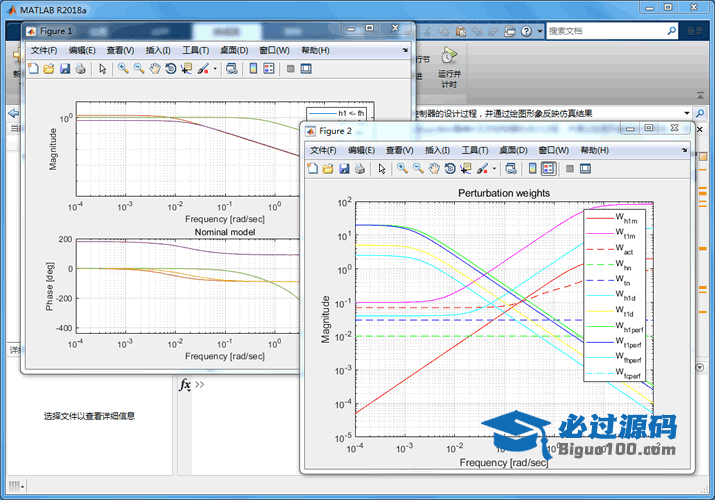
Task: Select Edit Plot arrow in Figure 2
Action: pyautogui.click(x=382, y=169)
